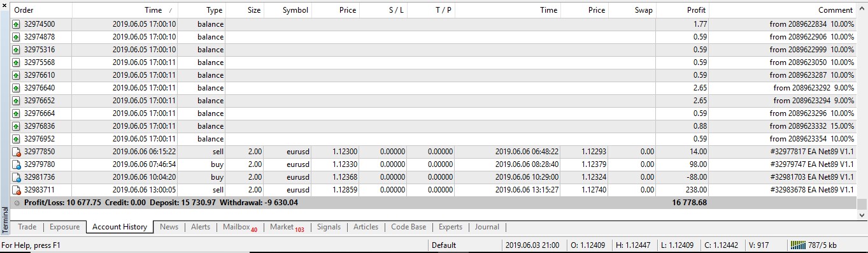
Task: Sort by the Profit column header
Action: coord(683,10)
